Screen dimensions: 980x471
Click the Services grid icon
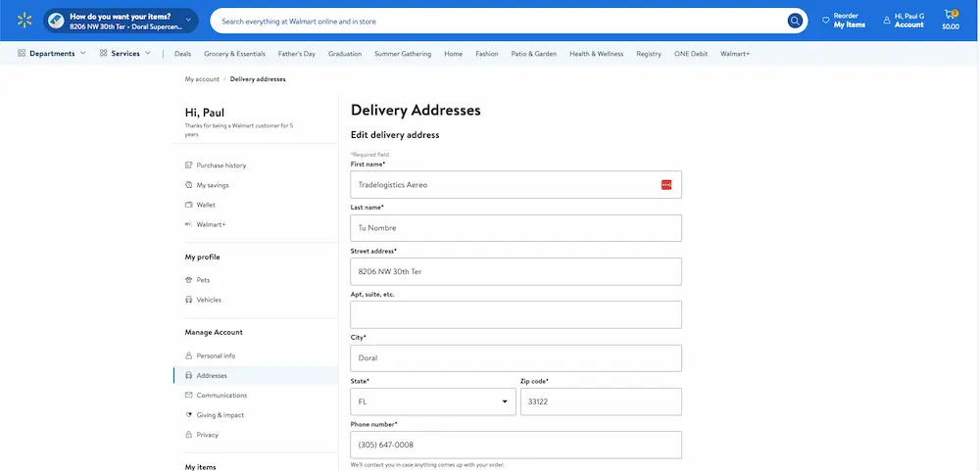coord(103,53)
